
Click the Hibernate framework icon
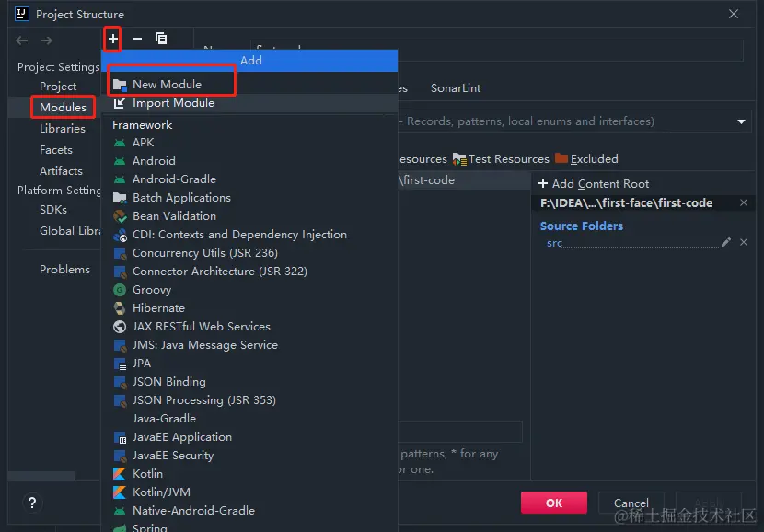(x=120, y=308)
